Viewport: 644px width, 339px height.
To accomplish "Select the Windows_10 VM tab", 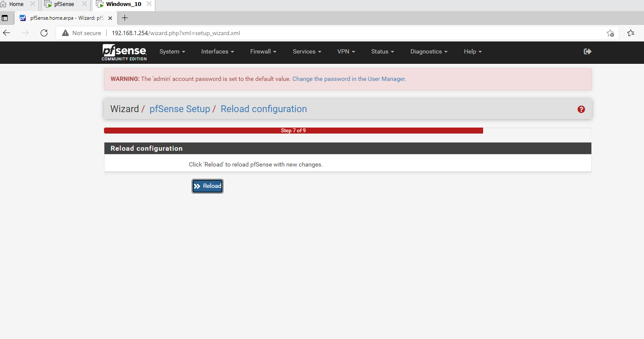I will click(x=124, y=4).
